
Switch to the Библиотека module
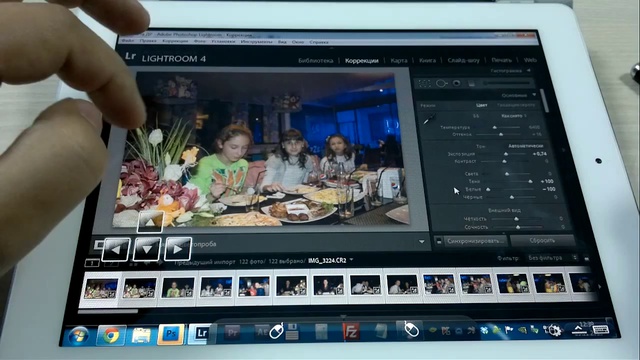point(316,60)
